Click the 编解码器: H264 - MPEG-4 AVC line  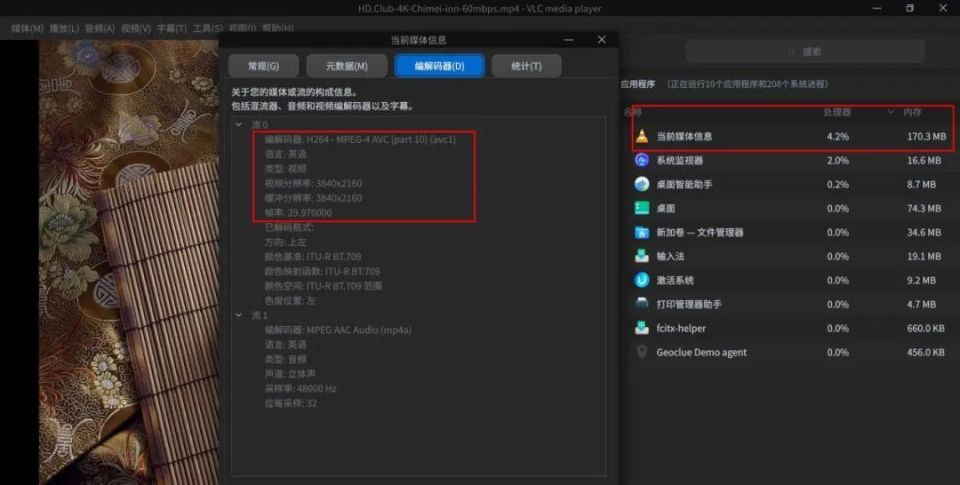point(361,139)
